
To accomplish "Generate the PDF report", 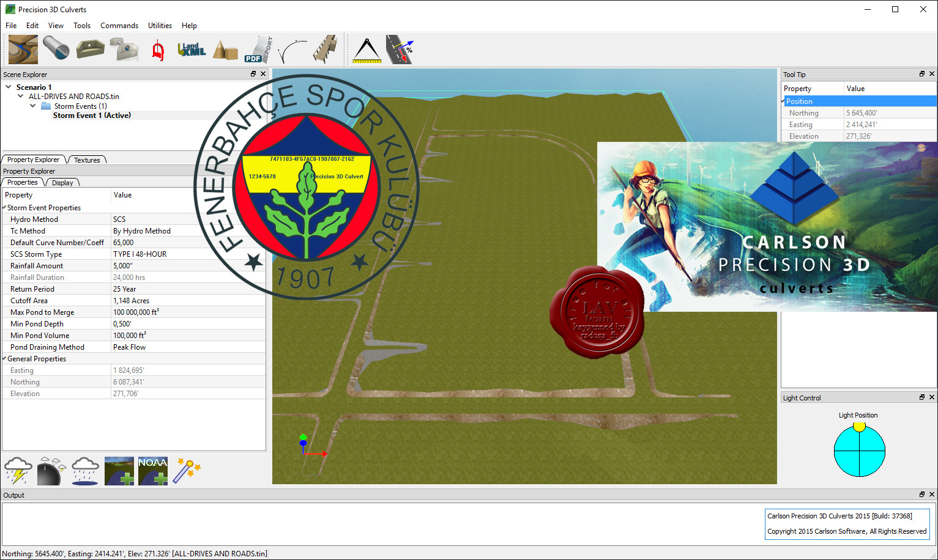I will coord(258,50).
